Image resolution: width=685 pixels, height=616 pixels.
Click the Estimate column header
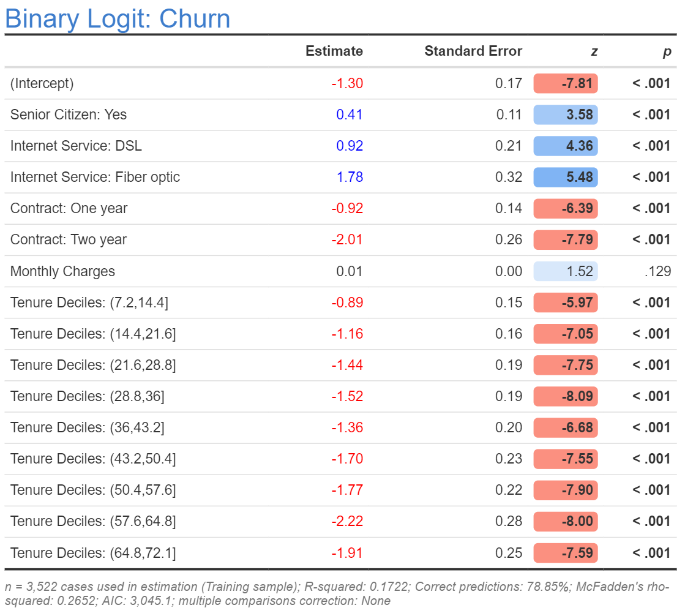coord(334,51)
